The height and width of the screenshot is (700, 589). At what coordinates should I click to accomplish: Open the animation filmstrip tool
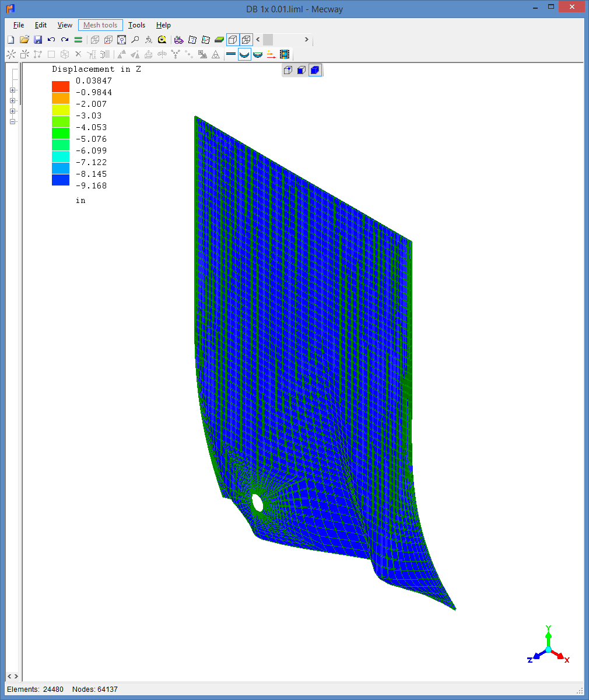point(285,54)
